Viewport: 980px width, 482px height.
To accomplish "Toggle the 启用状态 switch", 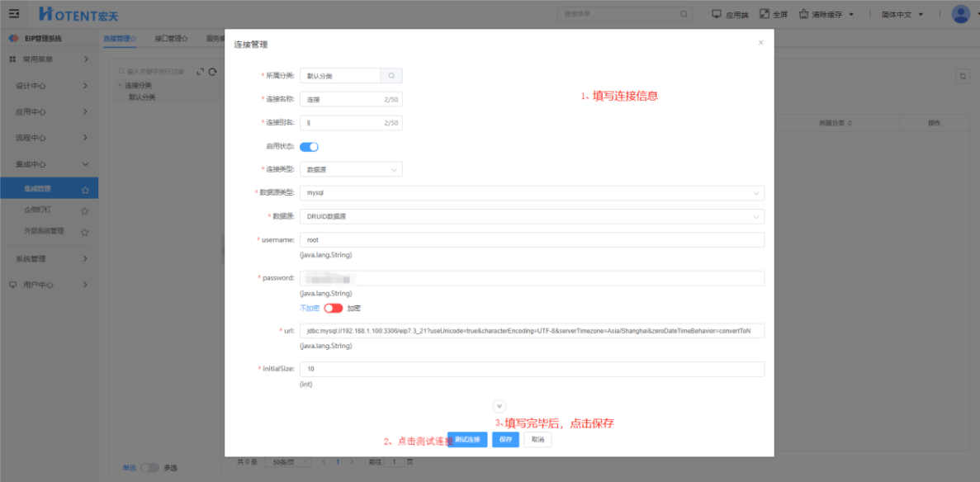I will pyautogui.click(x=309, y=147).
